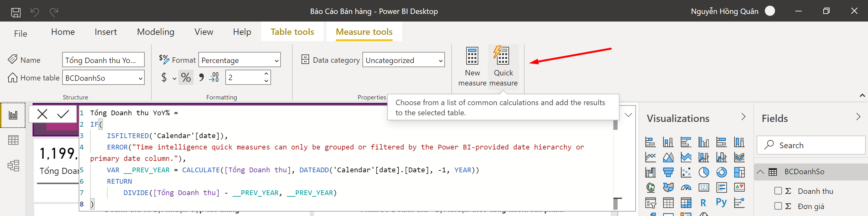Open the Help tab
The width and height of the screenshot is (868, 216).
pos(242,32)
